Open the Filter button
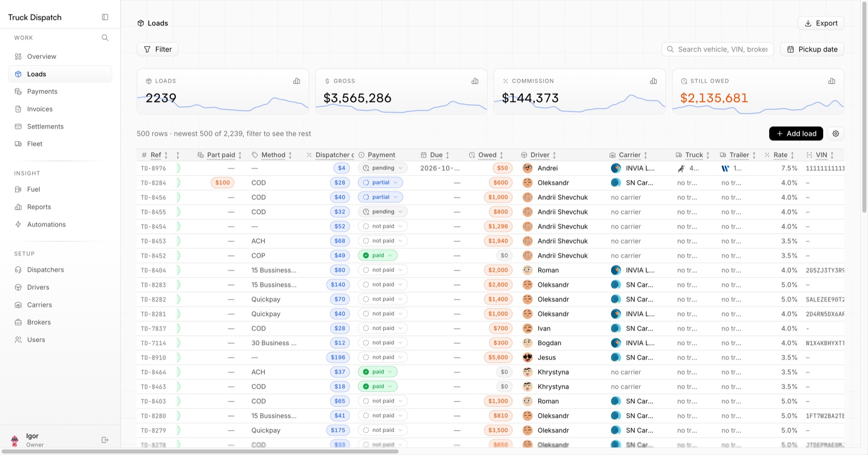 point(158,49)
